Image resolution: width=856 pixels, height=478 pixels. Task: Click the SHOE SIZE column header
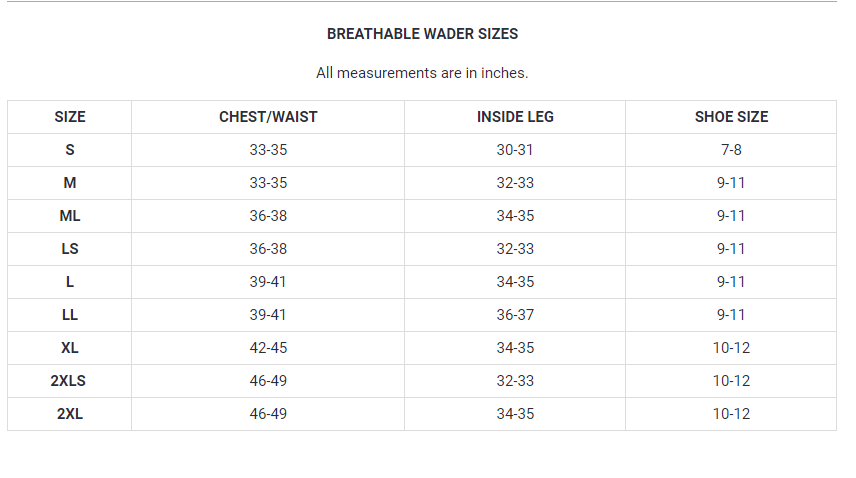731,117
